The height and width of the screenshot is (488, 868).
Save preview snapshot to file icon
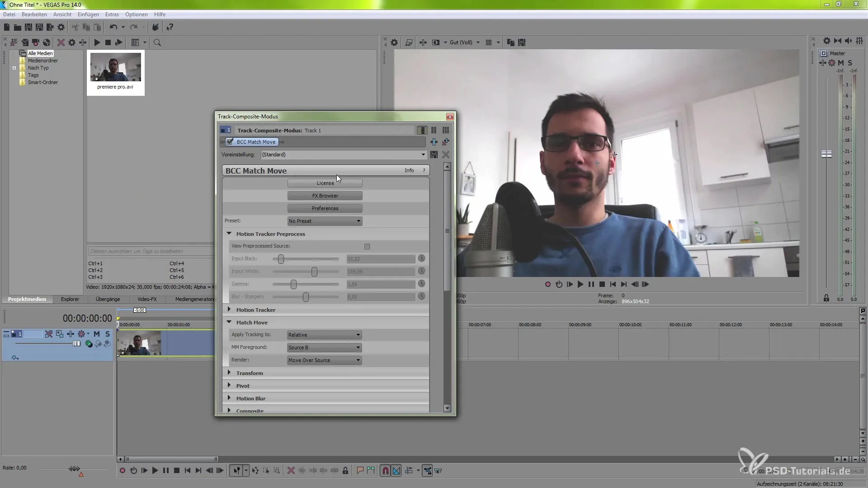tap(522, 42)
